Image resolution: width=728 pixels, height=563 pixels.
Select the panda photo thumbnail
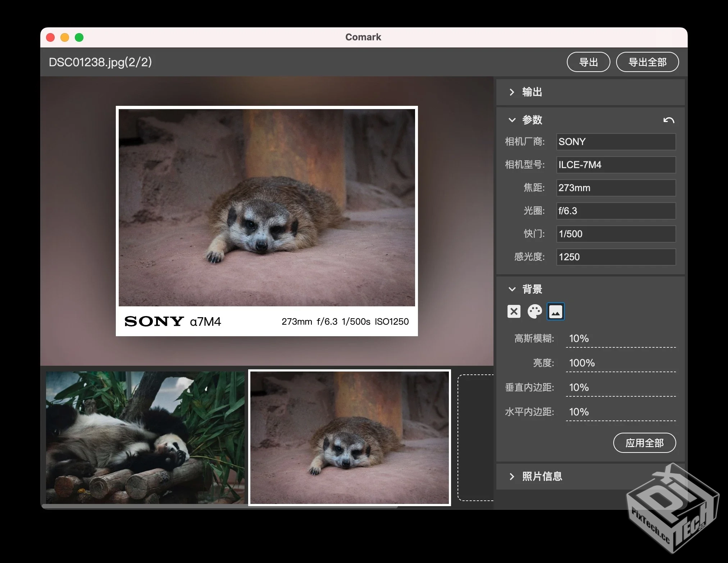point(145,437)
